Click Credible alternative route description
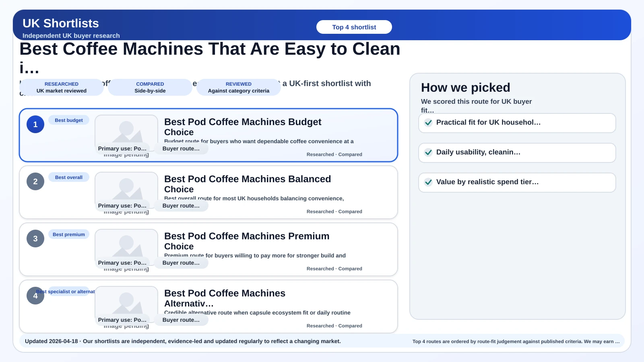This screenshot has width=644, height=362. (257, 313)
